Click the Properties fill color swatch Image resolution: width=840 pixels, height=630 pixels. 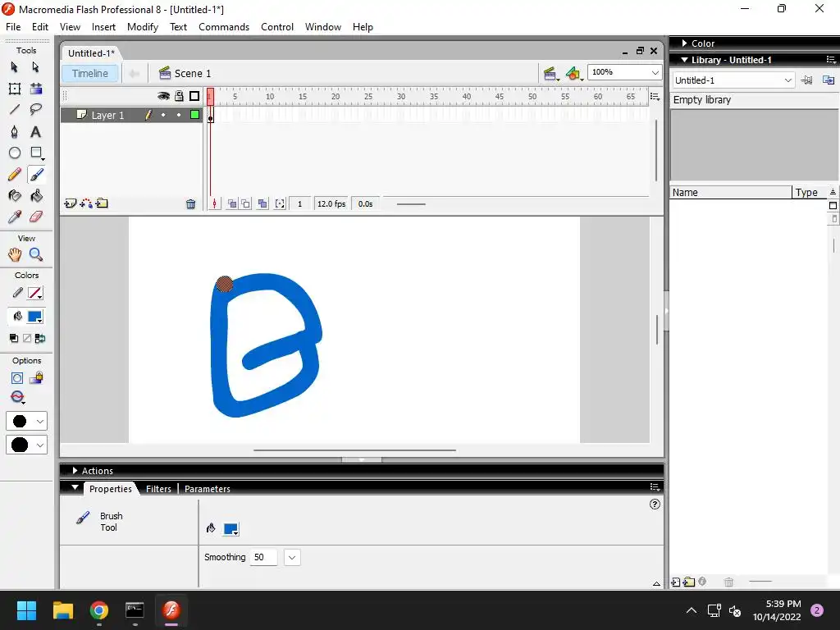(x=231, y=529)
